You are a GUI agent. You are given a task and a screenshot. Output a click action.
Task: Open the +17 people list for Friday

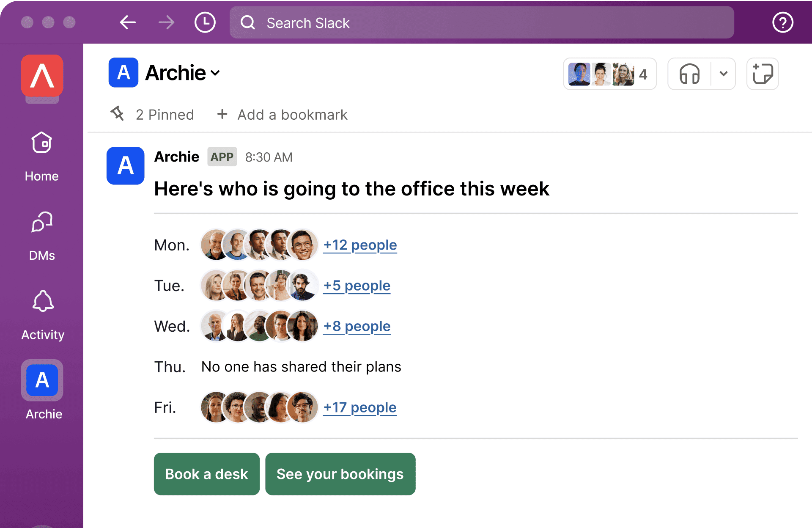pos(359,407)
